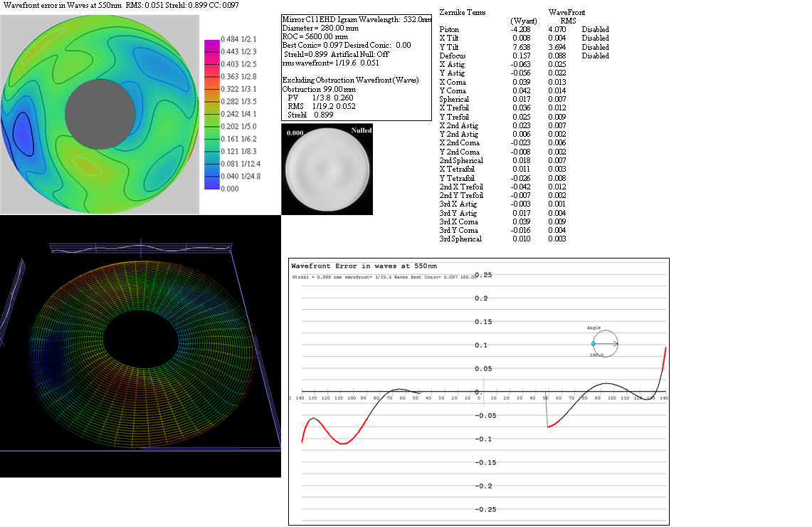
Task: Click the 'WaveFront RMS' column header
Action: point(566,16)
